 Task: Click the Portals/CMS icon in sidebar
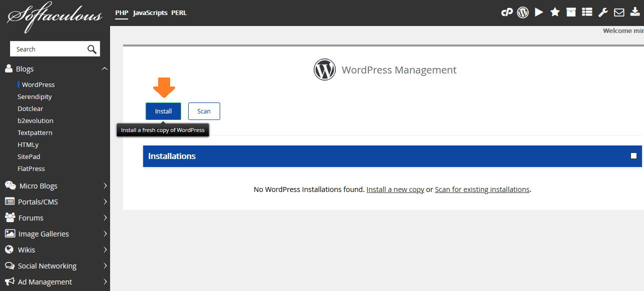click(9, 201)
